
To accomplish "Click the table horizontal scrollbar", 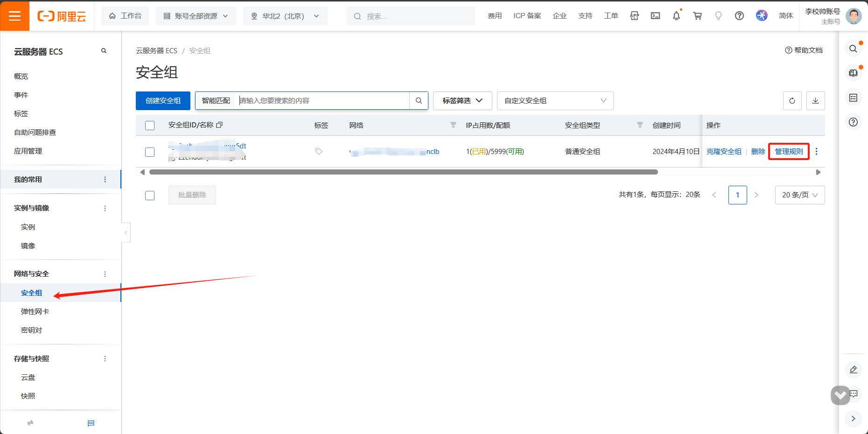I will point(403,172).
